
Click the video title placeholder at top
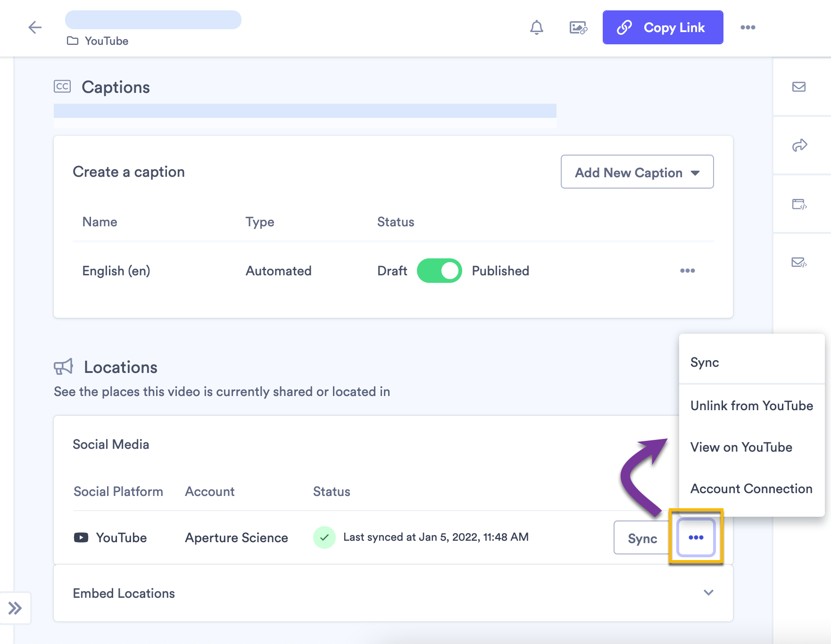click(153, 20)
